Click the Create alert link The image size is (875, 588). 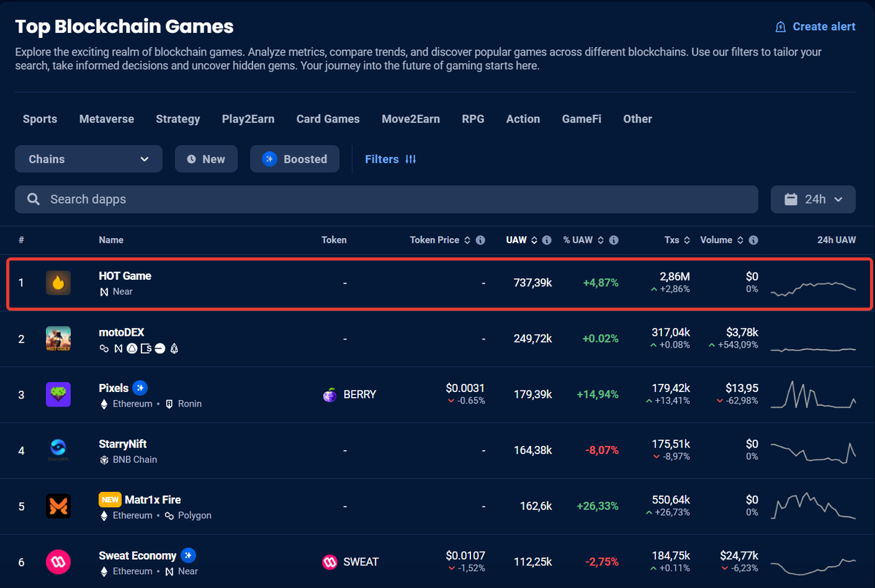click(x=815, y=27)
